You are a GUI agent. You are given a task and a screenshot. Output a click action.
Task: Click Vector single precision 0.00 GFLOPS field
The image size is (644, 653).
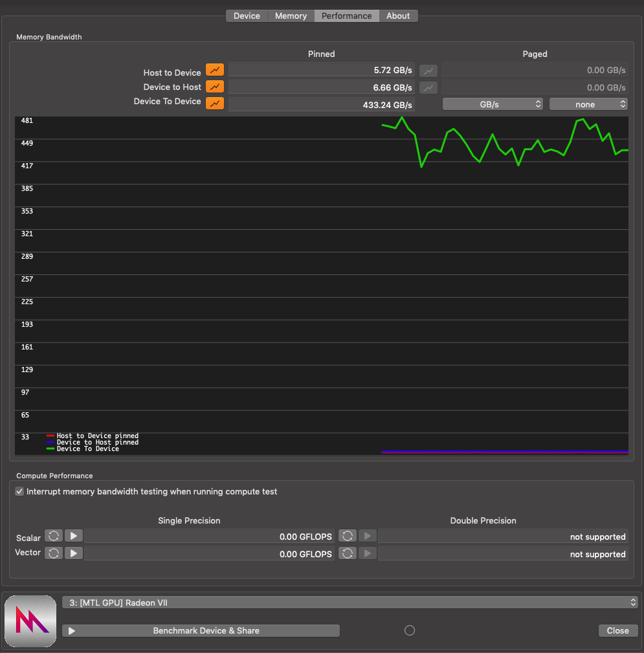tap(209, 554)
